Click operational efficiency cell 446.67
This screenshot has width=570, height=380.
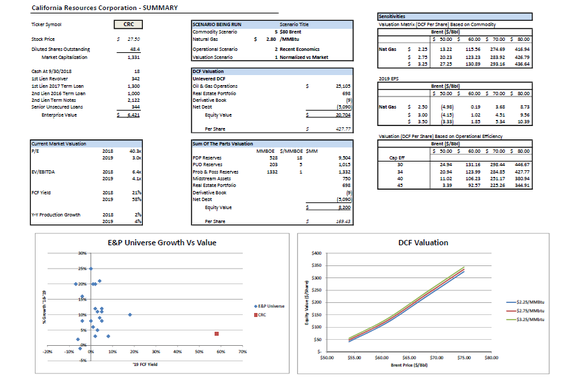click(x=522, y=165)
